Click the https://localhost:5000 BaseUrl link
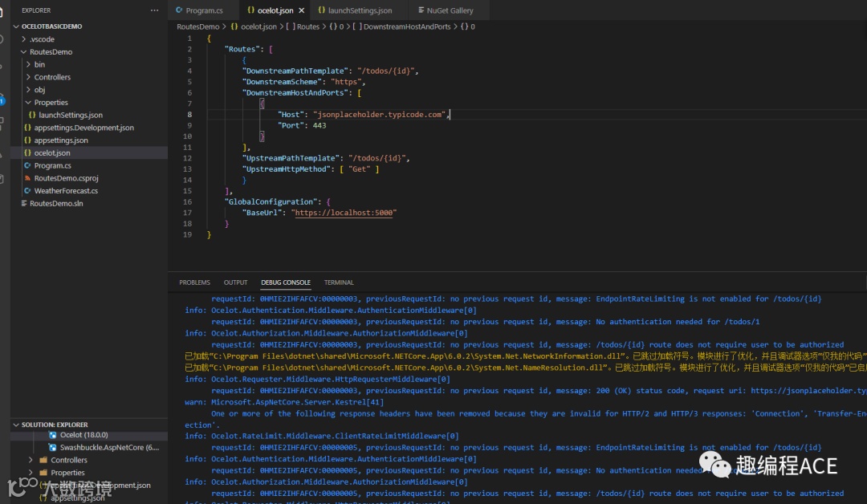This screenshot has width=867, height=504. pos(345,213)
